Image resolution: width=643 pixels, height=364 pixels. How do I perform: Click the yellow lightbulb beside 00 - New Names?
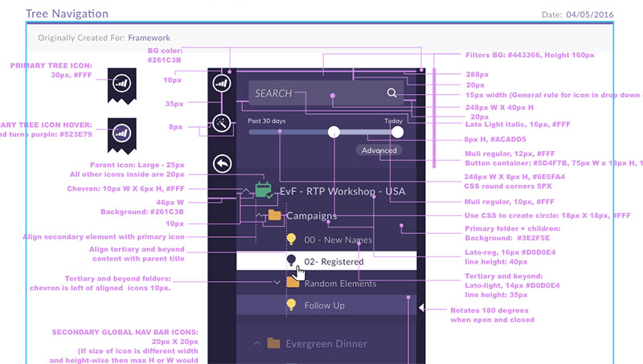point(292,239)
